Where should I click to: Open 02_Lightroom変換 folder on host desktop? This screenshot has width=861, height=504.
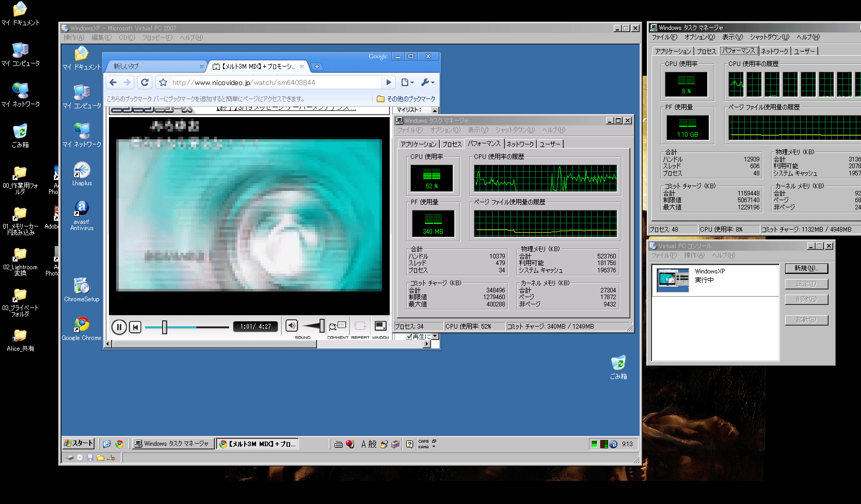click(20, 262)
